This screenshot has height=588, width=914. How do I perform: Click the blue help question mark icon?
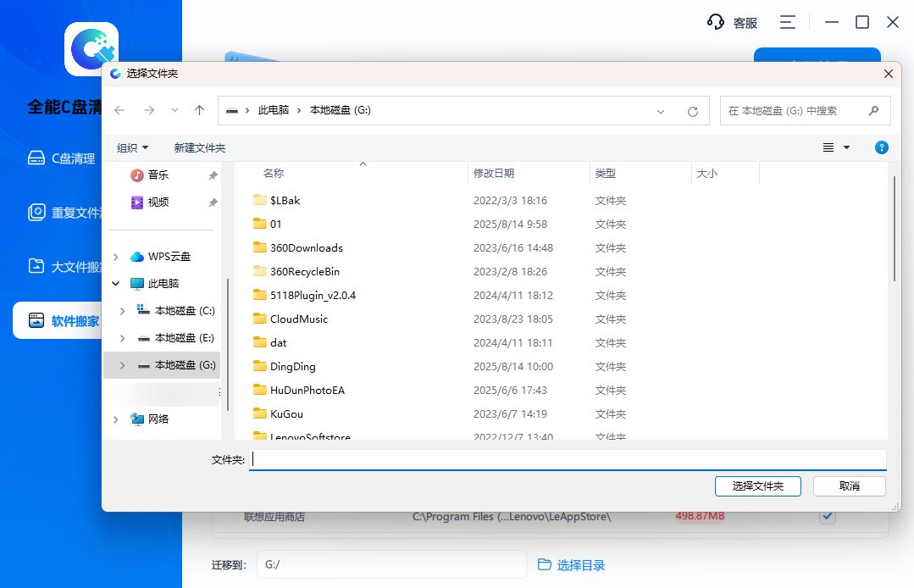(881, 147)
